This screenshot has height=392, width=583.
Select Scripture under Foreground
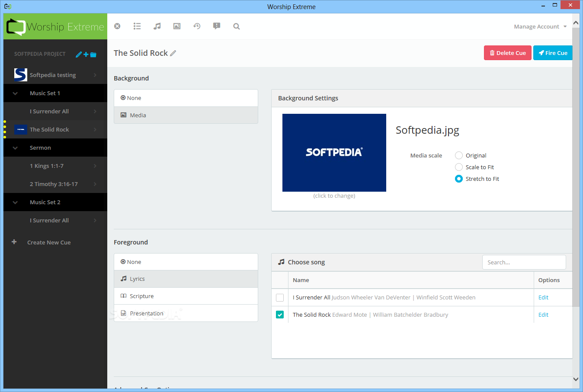click(186, 296)
